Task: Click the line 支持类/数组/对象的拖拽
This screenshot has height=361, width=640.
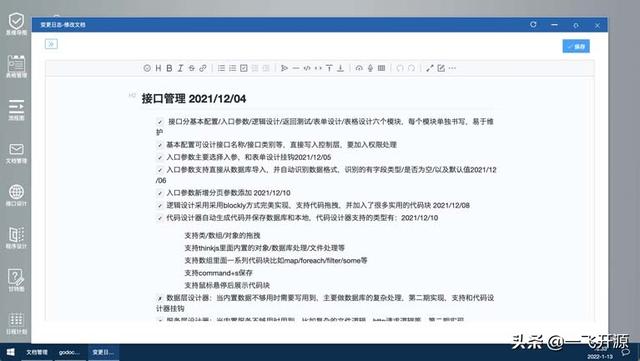Action: [222, 236]
